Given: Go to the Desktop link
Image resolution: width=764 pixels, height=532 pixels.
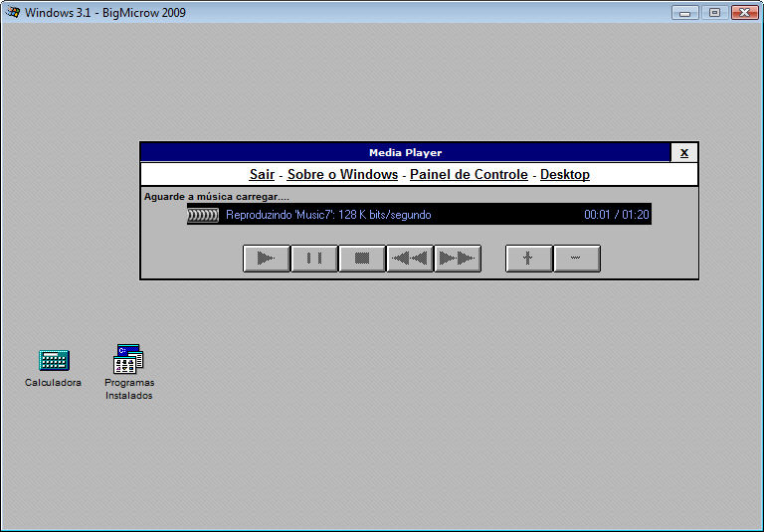Looking at the screenshot, I should 565,174.
